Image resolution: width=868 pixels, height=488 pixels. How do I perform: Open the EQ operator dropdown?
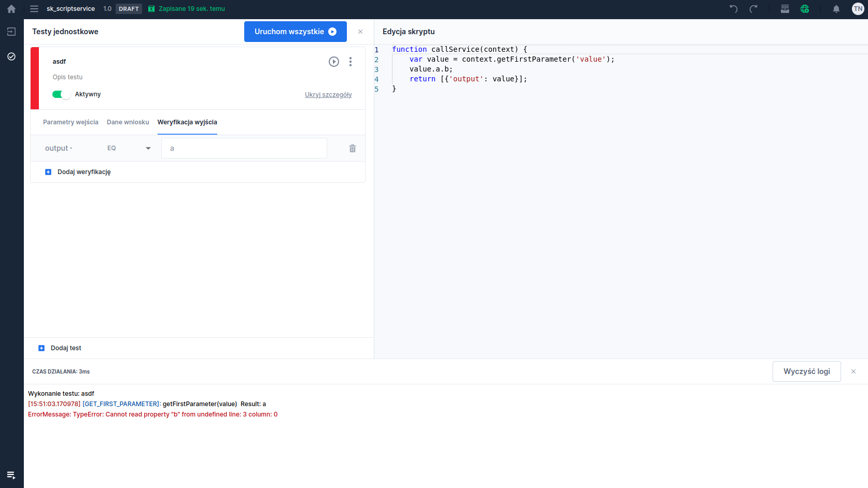point(129,148)
